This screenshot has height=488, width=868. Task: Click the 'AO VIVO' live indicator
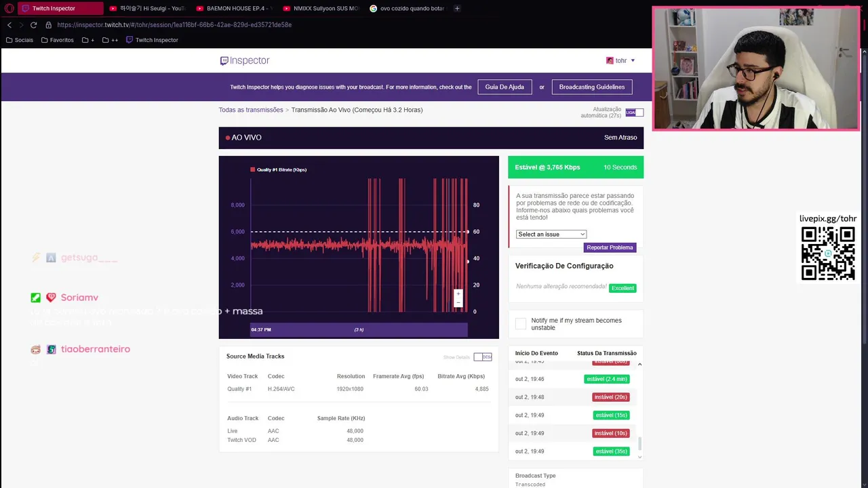[243, 138]
